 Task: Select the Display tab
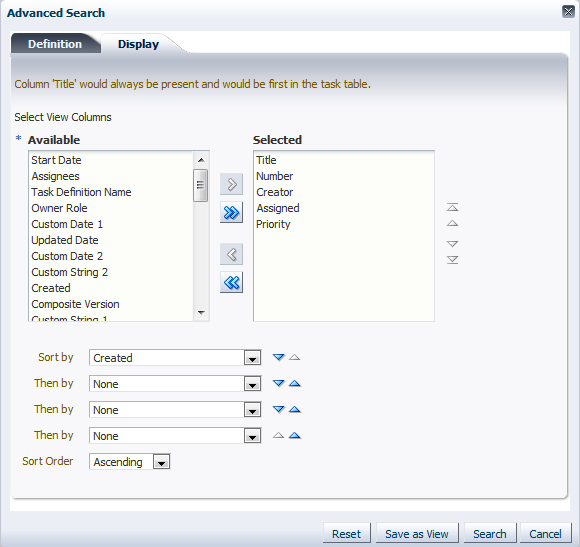[x=138, y=44]
